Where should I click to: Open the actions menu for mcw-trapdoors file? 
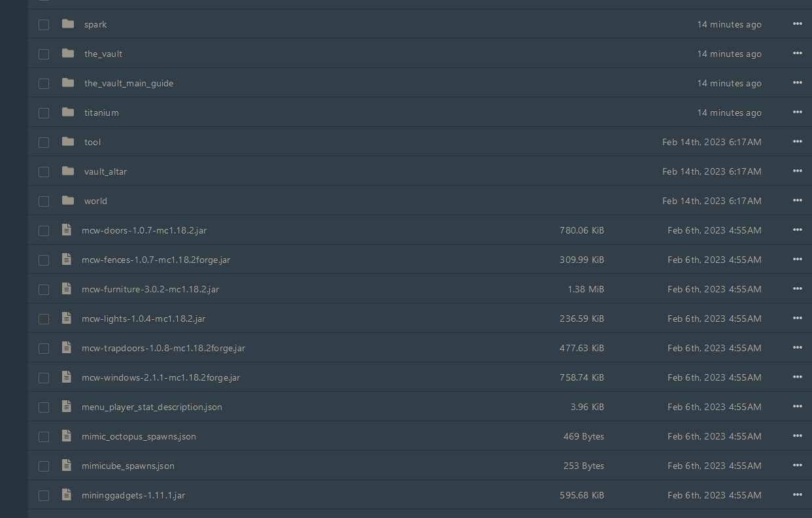tap(797, 347)
